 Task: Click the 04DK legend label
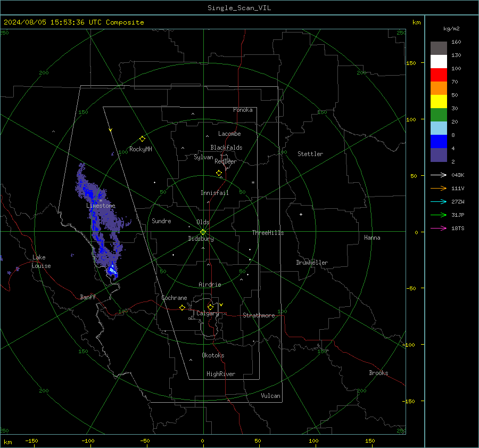(458, 175)
